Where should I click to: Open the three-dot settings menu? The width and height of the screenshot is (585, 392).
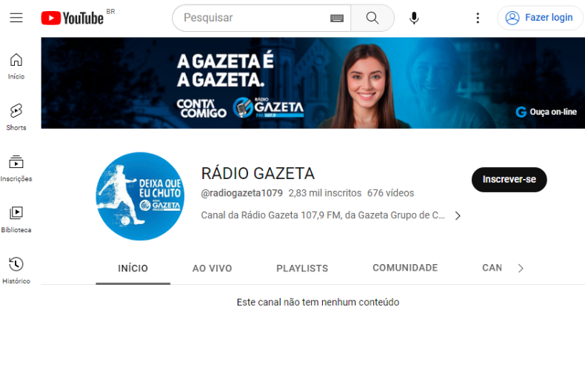tap(478, 18)
